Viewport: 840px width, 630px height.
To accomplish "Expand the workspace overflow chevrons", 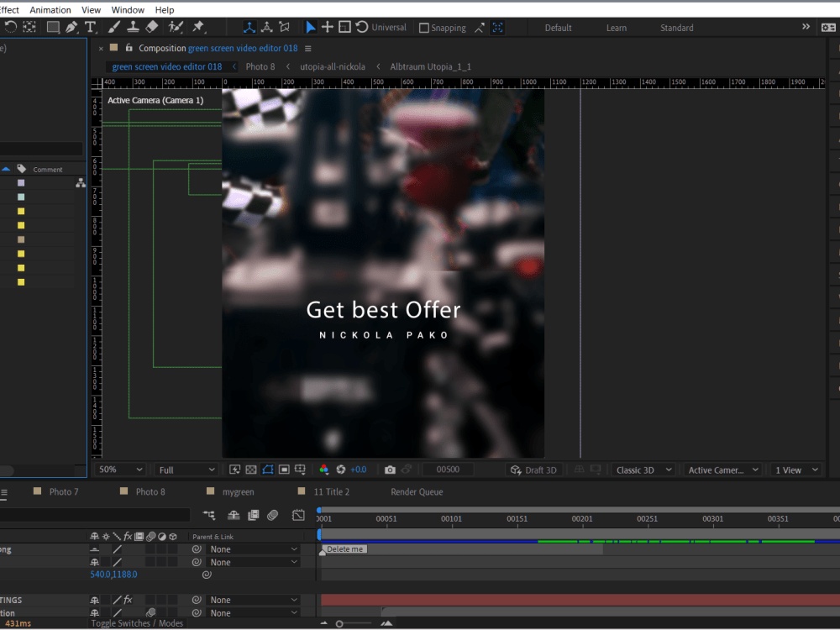I will pyautogui.click(x=806, y=27).
